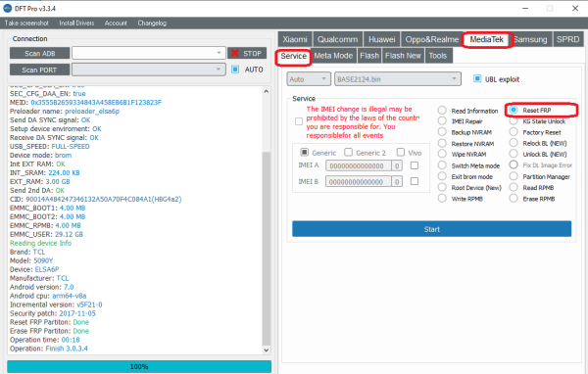588x374 pixels.
Task: Select Wipe NVRAM radio option
Action: 442,154
